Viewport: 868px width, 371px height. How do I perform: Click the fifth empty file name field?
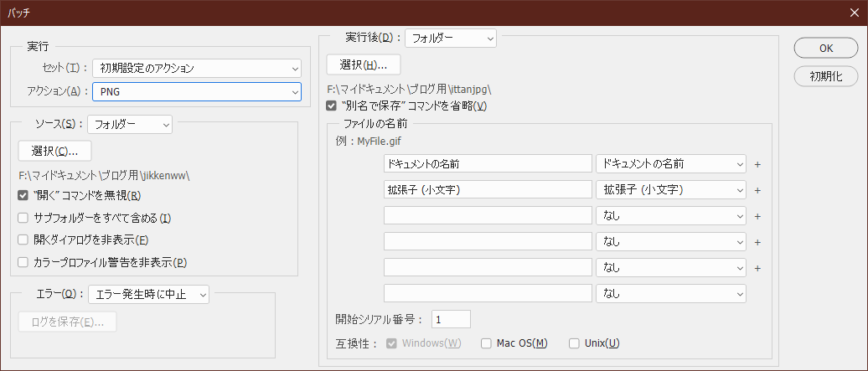[x=488, y=267]
